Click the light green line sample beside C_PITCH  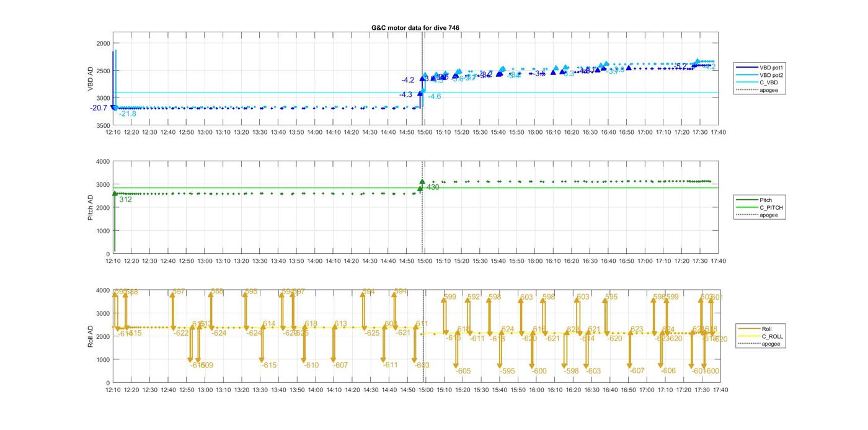[746, 208]
